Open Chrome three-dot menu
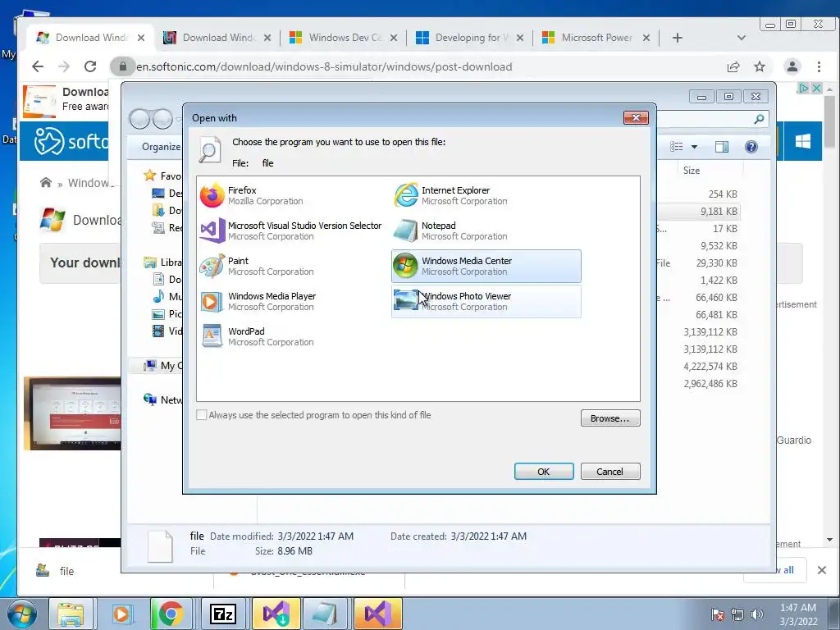Screen dimensions: 840x630 (819, 66)
